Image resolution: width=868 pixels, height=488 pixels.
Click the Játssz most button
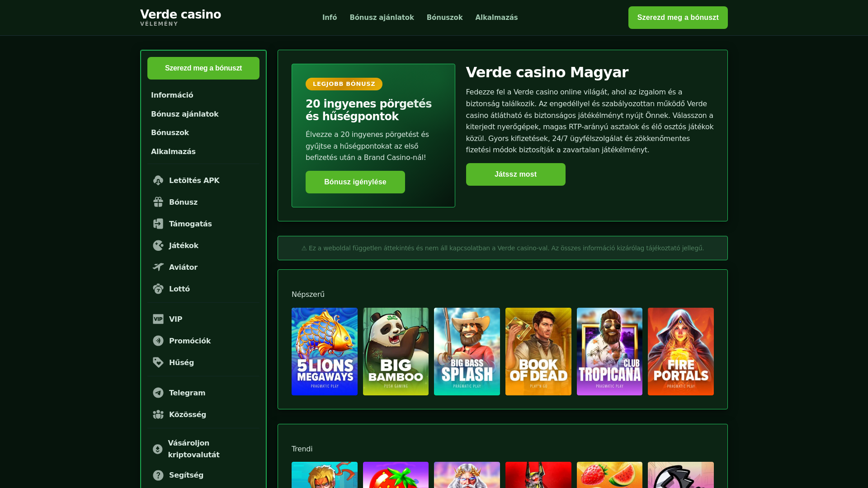515,174
